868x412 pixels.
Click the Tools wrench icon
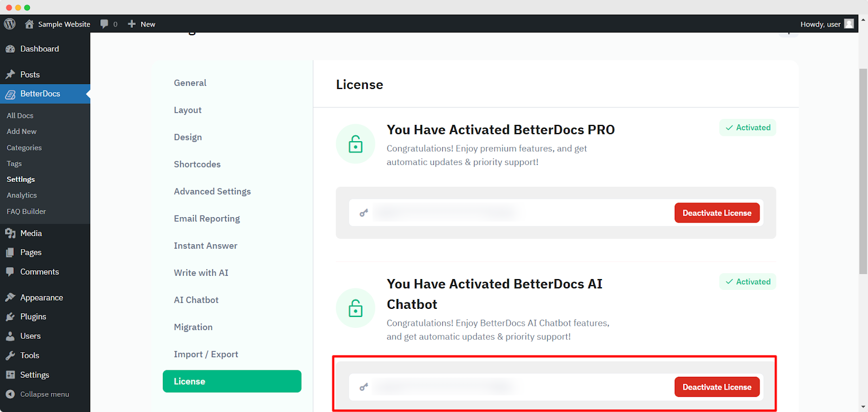click(x=10, y=355)
